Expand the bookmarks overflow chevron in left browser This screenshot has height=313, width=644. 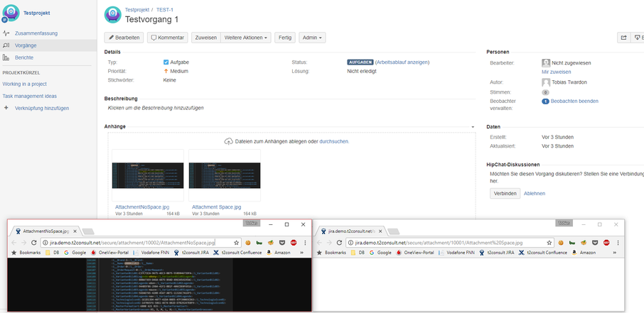click(x=304, y=253)
